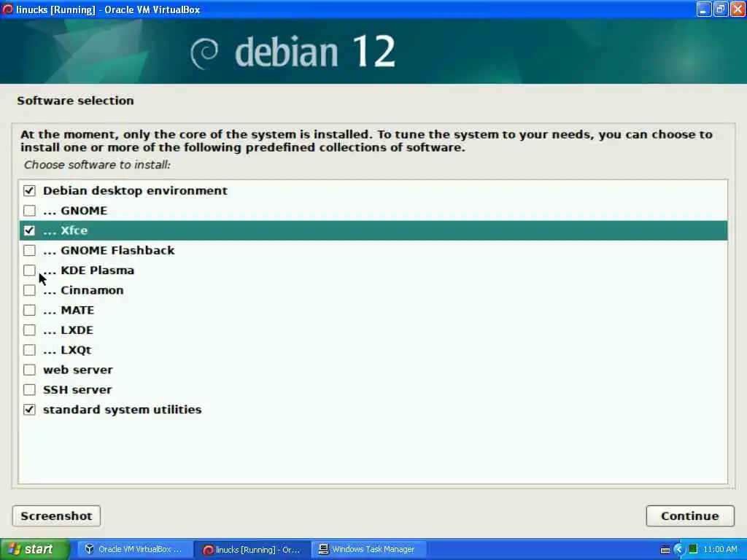Enable the GNOME Flashback checkbox
The image size is (747, 560).
click(29, 251)
